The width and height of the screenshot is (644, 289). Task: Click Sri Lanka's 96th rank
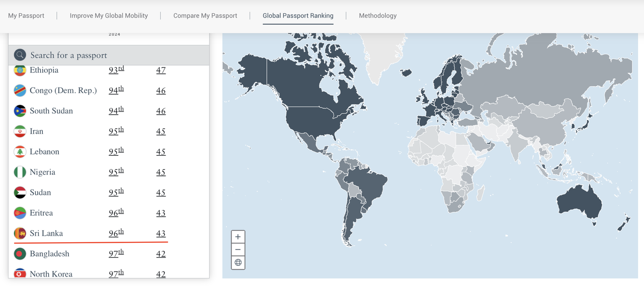pos(116,233)
